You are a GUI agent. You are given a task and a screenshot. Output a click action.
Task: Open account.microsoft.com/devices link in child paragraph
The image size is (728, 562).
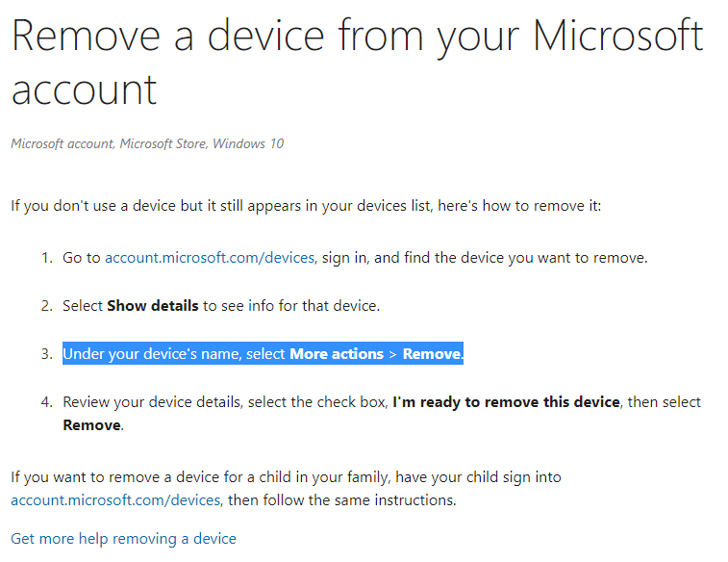(115, 500)
